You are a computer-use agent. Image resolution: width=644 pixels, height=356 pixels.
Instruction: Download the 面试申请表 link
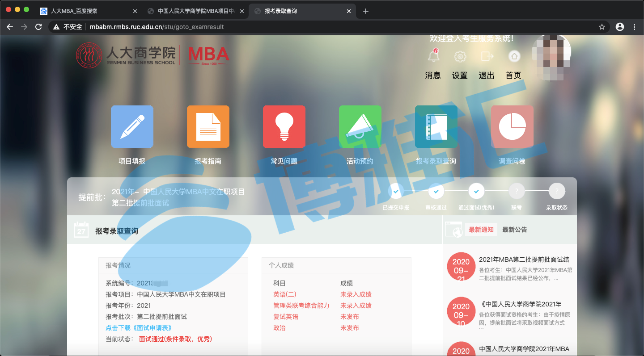tap(139, 328)
